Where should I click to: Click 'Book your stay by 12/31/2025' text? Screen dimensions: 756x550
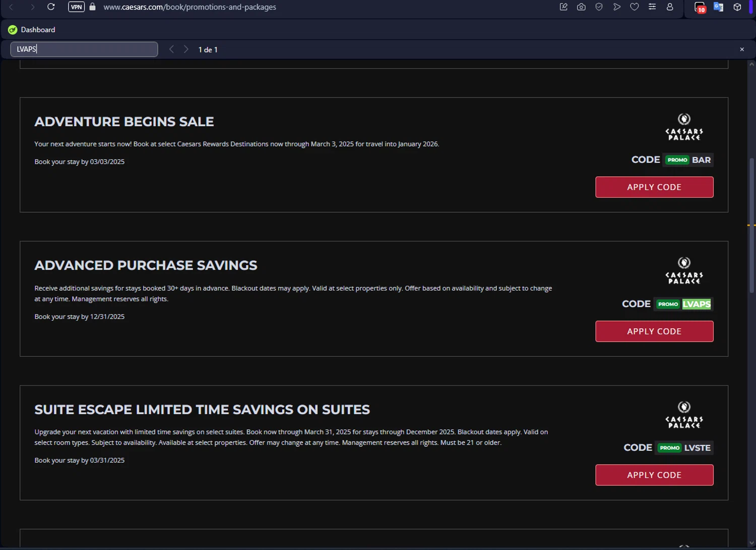[x=79, y=317]
